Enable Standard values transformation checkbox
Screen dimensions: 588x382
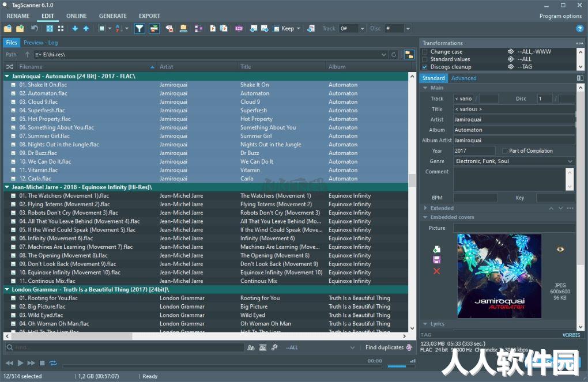pyautogui.click(x=424, y=59)
